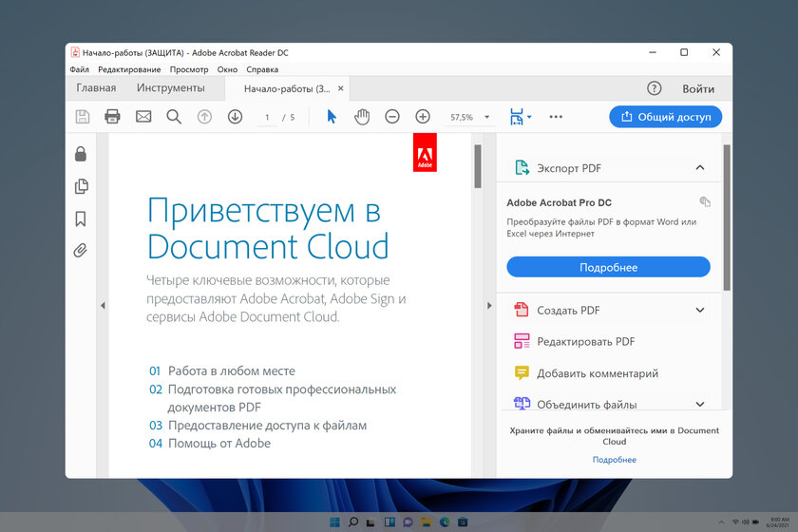Screen dimensions: 798x532
Task: Open bookmarks panel
Action: click(x=81, y=218)
